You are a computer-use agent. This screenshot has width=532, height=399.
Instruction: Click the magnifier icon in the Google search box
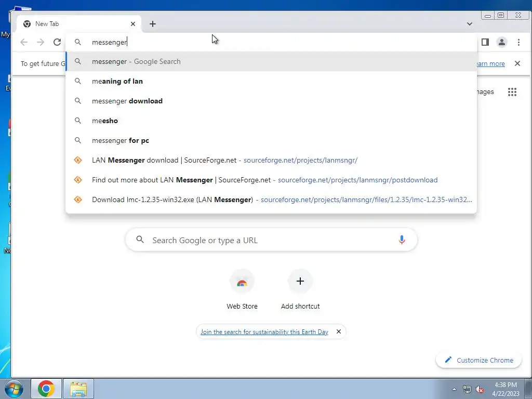coord(140,240)
